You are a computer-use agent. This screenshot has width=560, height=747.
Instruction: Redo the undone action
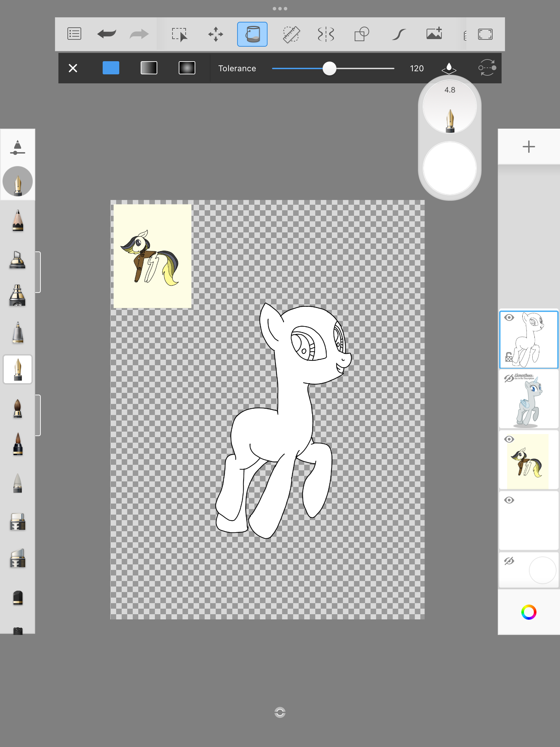click(139, 34)
